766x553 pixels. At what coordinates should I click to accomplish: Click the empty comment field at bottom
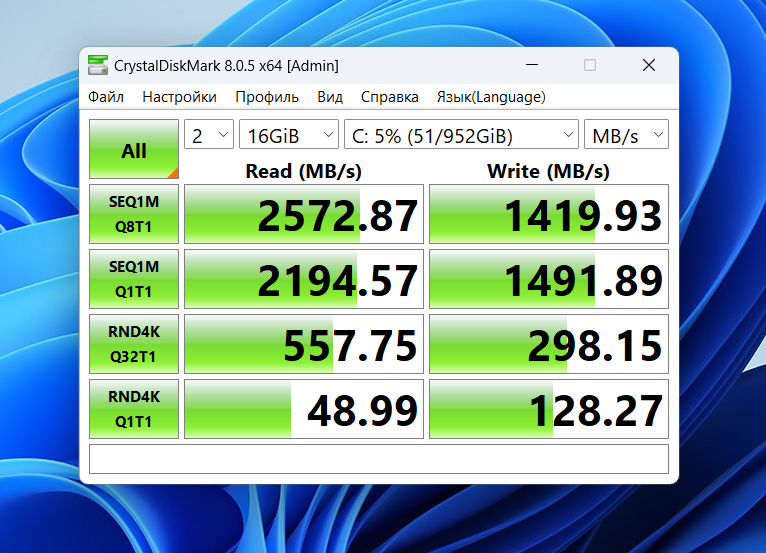click(x=379, y=459)
